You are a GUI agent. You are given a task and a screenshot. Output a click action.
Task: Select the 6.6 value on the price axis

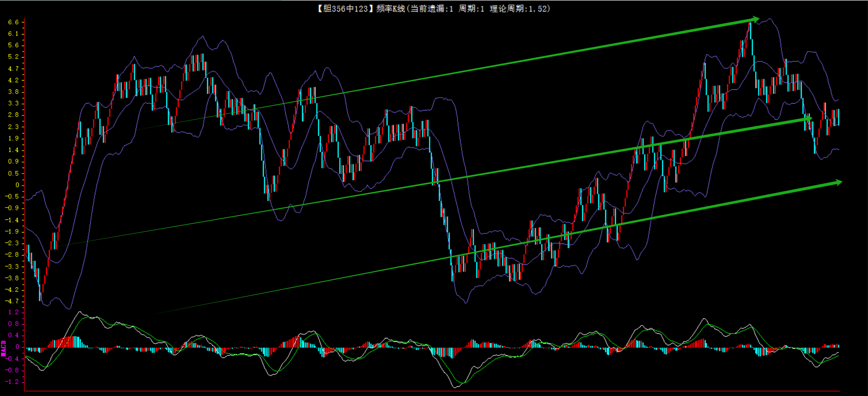(x=13, y=22)
